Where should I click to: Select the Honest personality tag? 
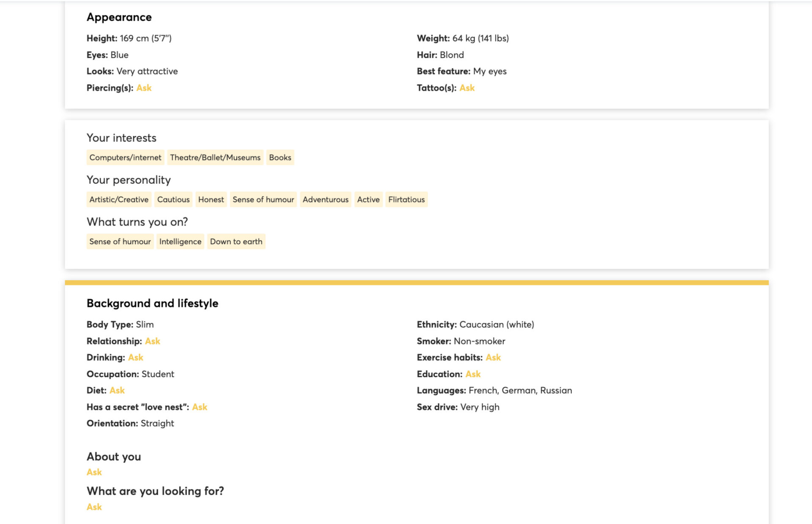click(x=211, y=199)
